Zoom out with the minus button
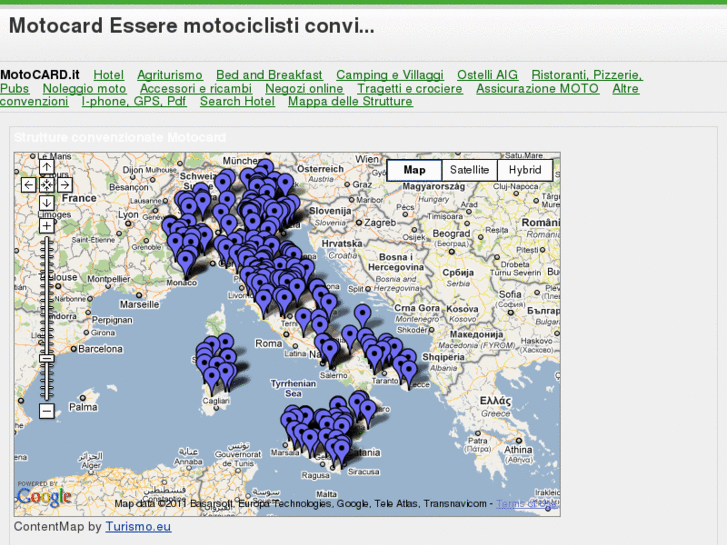This screenshot has width=727, height=545. pyautogui.click(x=46, y=411)
